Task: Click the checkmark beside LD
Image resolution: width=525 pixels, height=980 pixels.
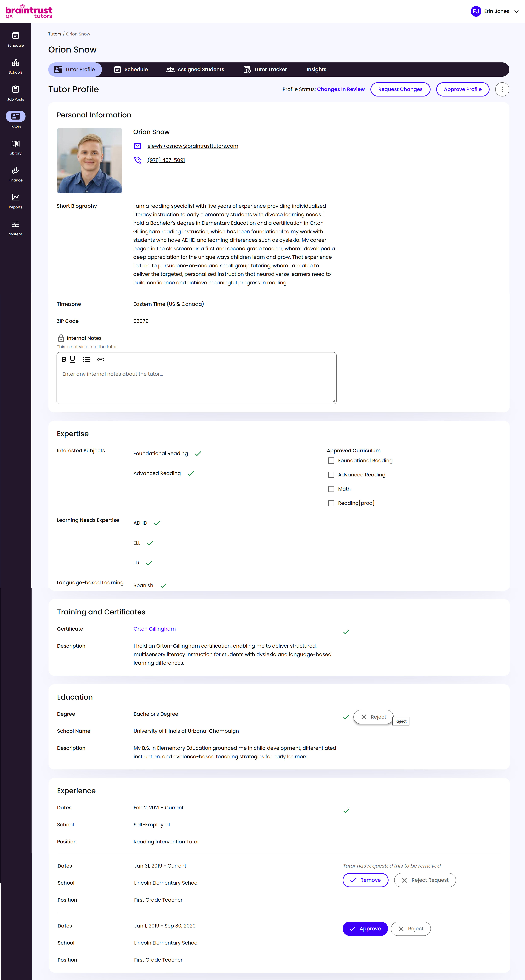Action: (x=149, y=563)
